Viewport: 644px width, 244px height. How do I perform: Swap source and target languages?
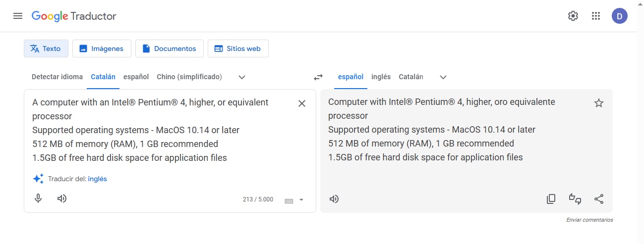pos(318,77)
